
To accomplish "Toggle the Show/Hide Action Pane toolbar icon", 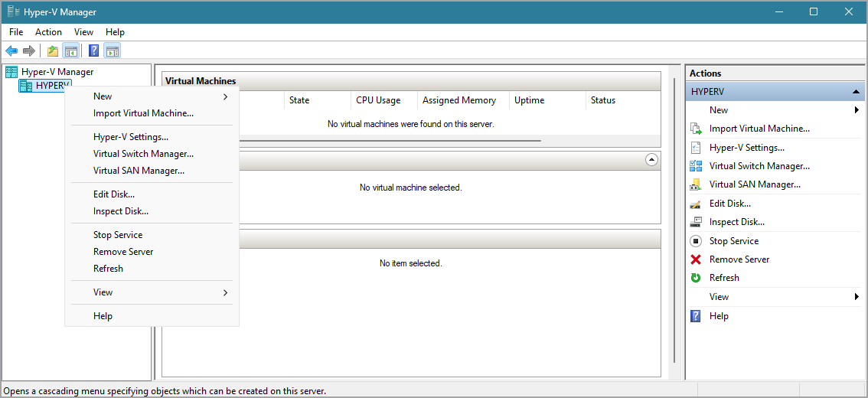I will pos(112,51).
